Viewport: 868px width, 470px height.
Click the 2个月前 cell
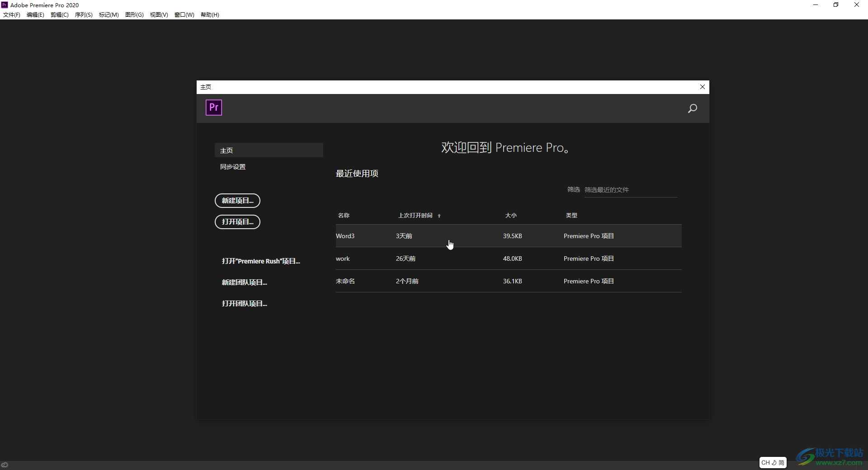click(x=407, y=281)
